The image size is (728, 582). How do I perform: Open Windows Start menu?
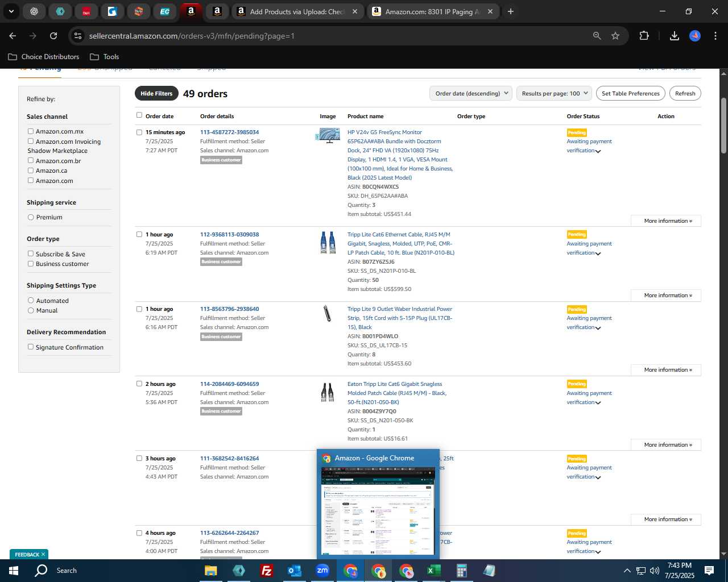[14, 571]
